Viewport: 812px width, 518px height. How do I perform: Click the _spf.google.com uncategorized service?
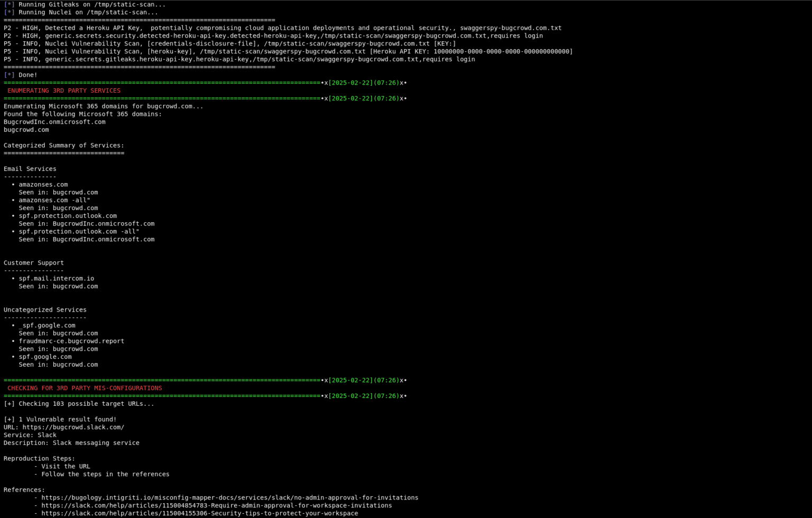pos(48,325)
